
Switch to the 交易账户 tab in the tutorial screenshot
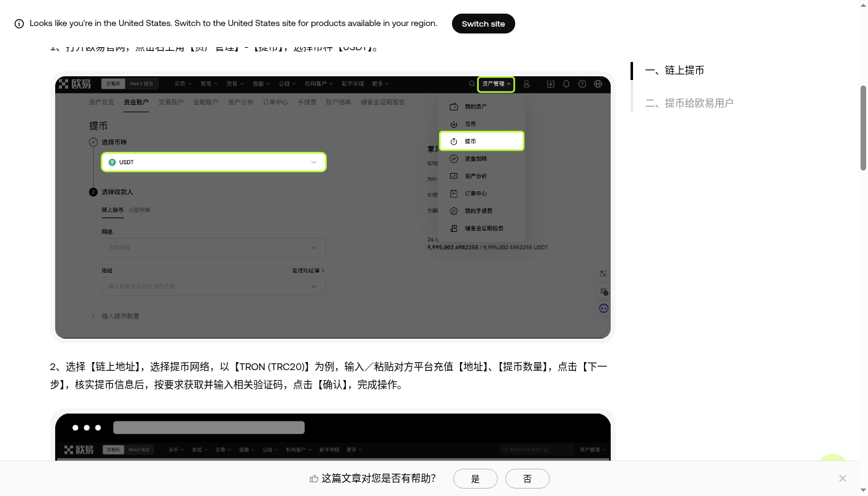pyautogui.click(x=171, y=102)
